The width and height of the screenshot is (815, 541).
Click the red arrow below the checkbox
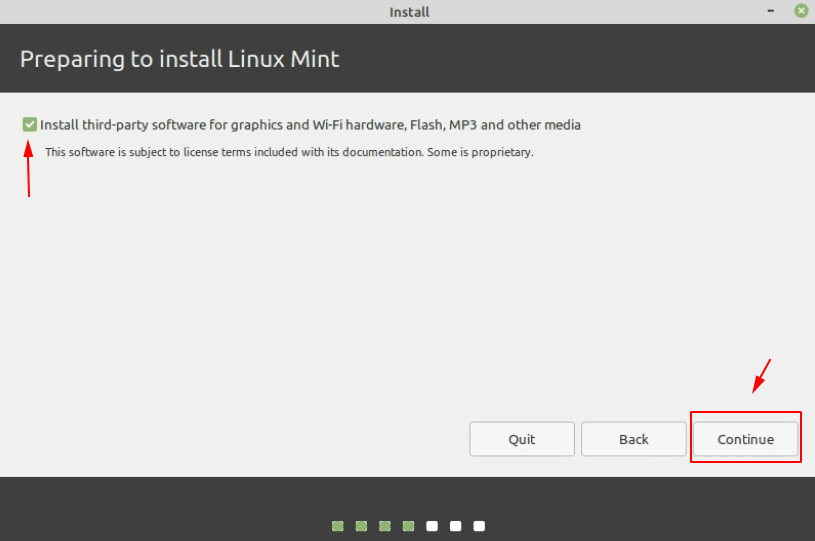29,169
